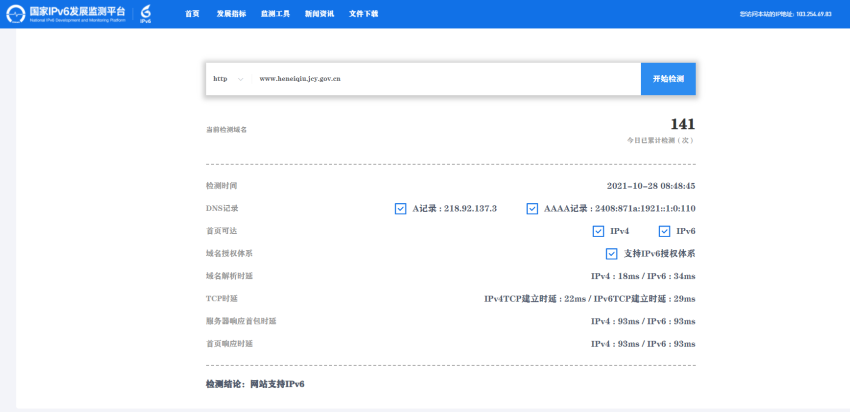Toggle the A记录 checkbox
The width and height of the screenshot is (850, 412).
401,209
